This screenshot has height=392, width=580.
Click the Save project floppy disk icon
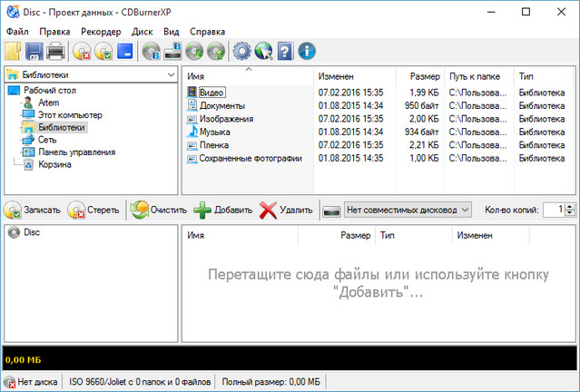[35, 51]
